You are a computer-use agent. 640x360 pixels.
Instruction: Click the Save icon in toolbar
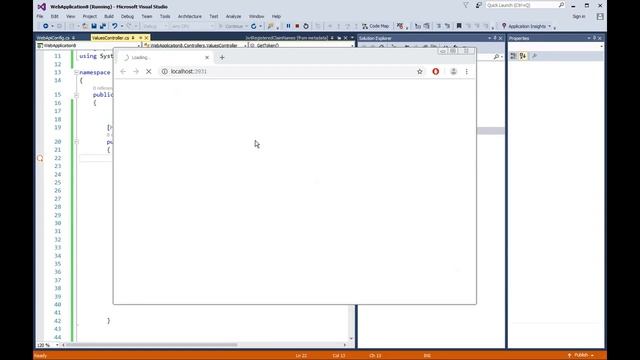pos(94,26)
